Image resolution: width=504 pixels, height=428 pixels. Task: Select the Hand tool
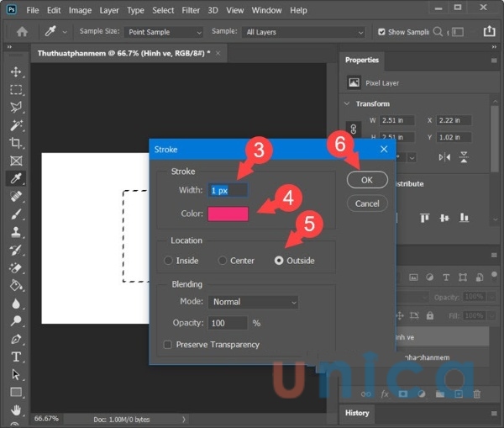coord(16,410)
